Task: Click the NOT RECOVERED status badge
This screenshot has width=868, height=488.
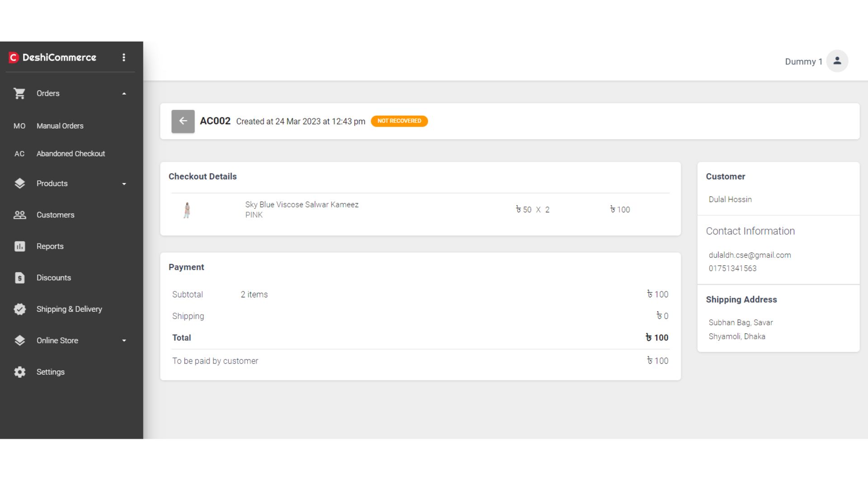Action: (x=399, y=121)
